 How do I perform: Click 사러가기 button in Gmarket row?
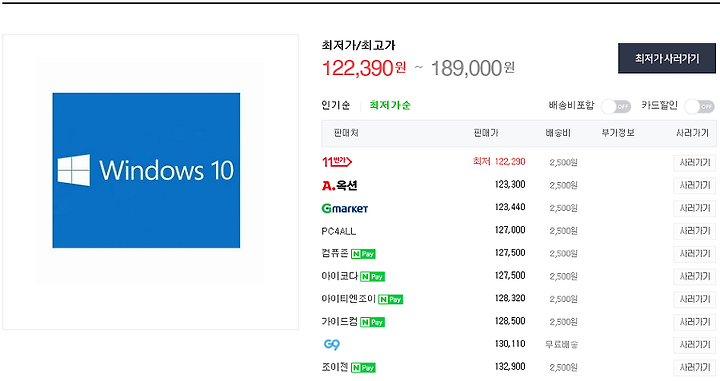[x=695, y=208]
